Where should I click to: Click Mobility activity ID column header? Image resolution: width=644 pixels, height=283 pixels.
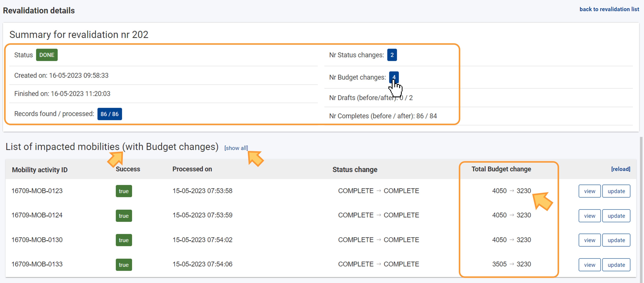pos(40,170)
